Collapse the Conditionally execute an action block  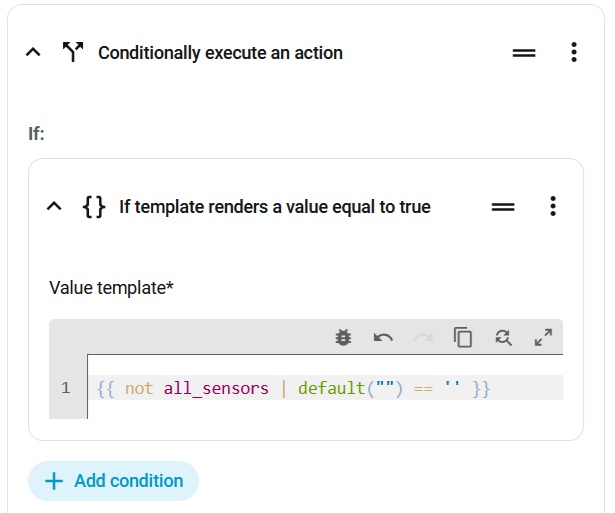[x=33, y=52]
